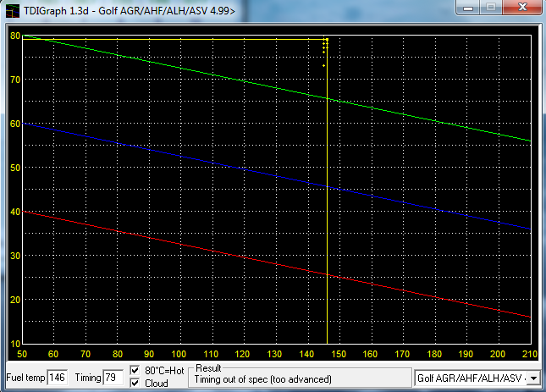
Task: Click the yellow vertical fuel temp marker
Action: 328,212
